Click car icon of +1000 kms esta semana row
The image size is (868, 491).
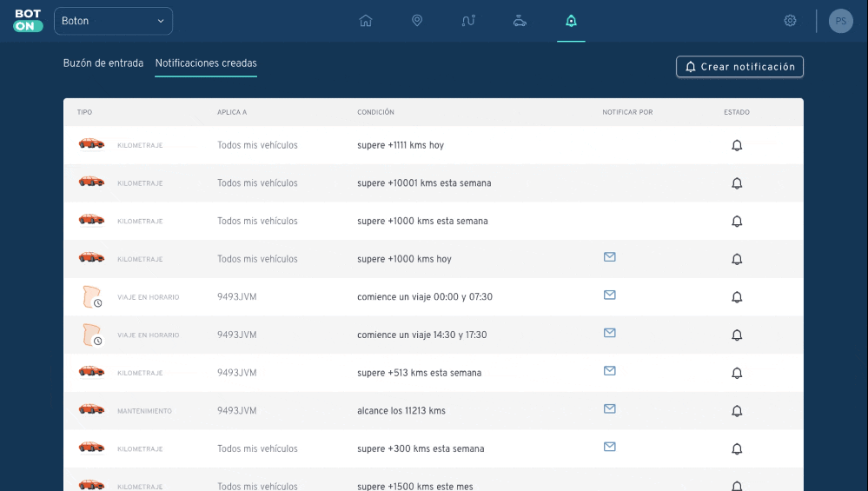pyautogui.click(x=91, y=220)
